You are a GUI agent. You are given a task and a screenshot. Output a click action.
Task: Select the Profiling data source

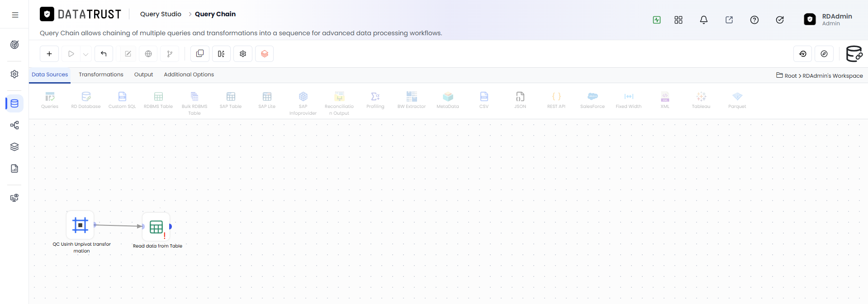coord(375,100)
